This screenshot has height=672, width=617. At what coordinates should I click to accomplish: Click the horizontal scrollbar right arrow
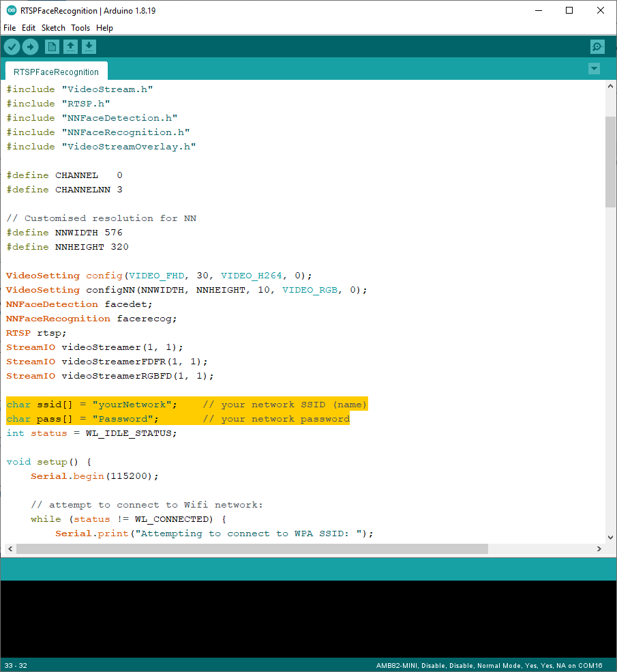point(599,549)
